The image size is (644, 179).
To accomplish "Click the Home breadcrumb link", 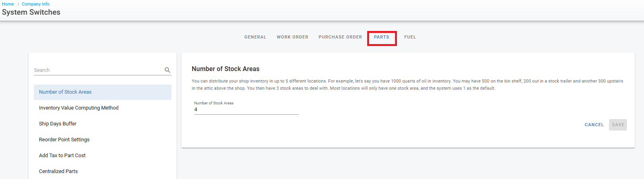I will click(x=8, y=4).
